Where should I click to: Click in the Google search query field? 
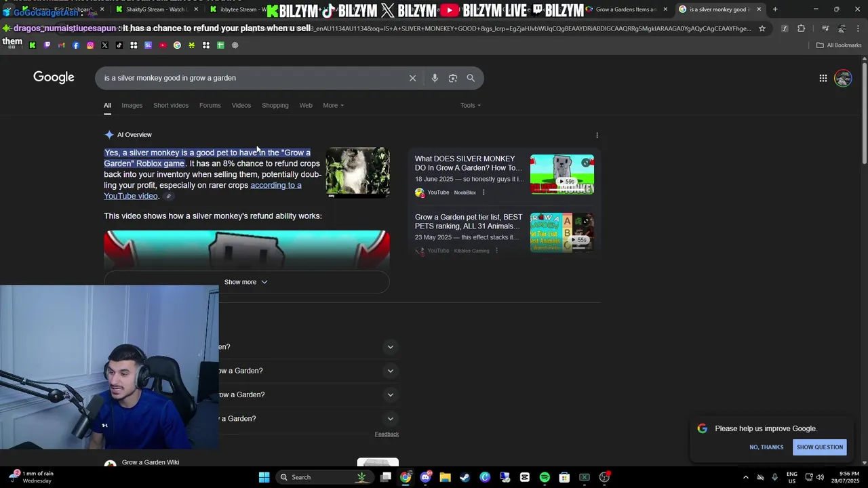251,78
